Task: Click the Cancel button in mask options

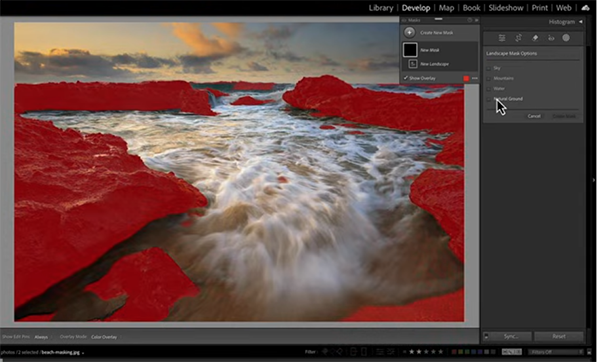Action: pos(534,116)
